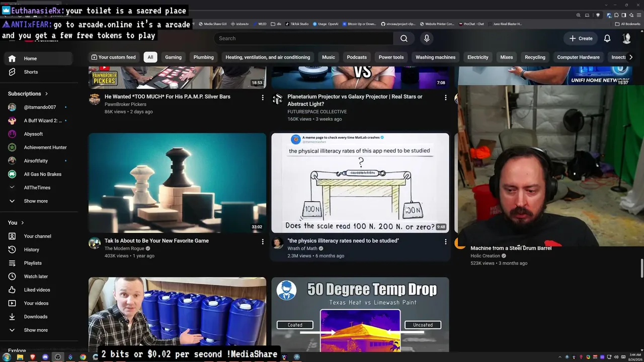Viewport: 644px width, 362px height.
Task: Open options menu for Planetarium Projector video
Action: (445, 98)
